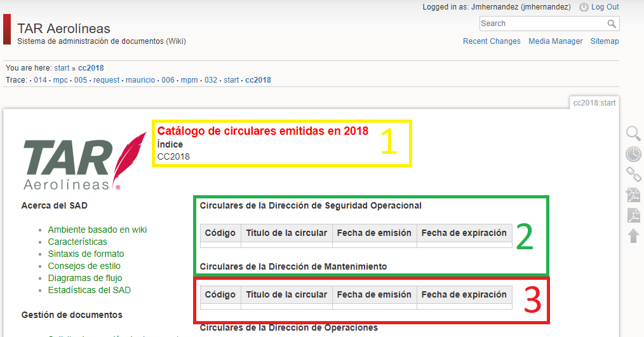This screenshot has width=644, height=337.
Task: Click 'mauricio' in the Trace breadcrumb
Action: coord(140,80)
